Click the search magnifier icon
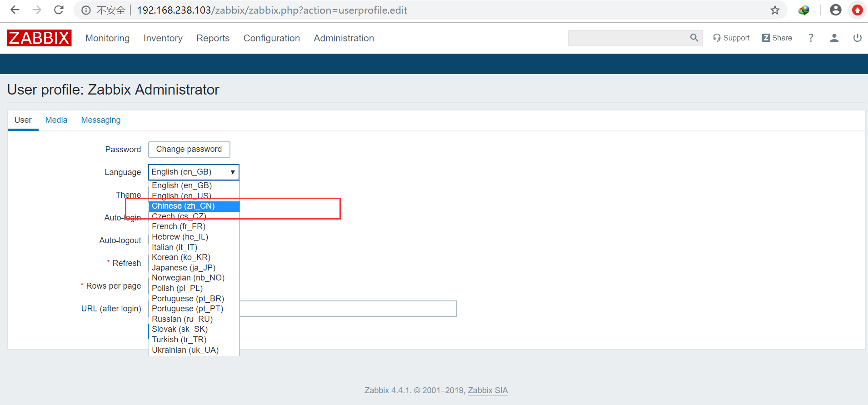The height and width of the screenshot is (405, 868). click(694, 38)
